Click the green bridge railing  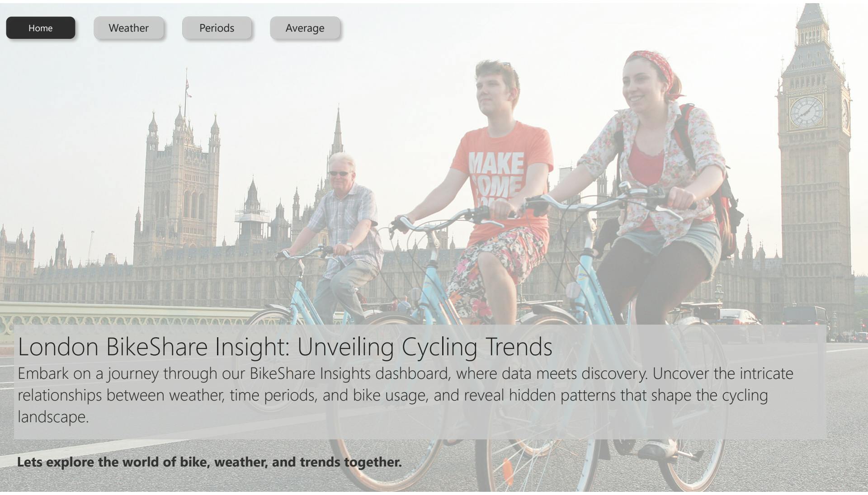click(x=122, y=316)
